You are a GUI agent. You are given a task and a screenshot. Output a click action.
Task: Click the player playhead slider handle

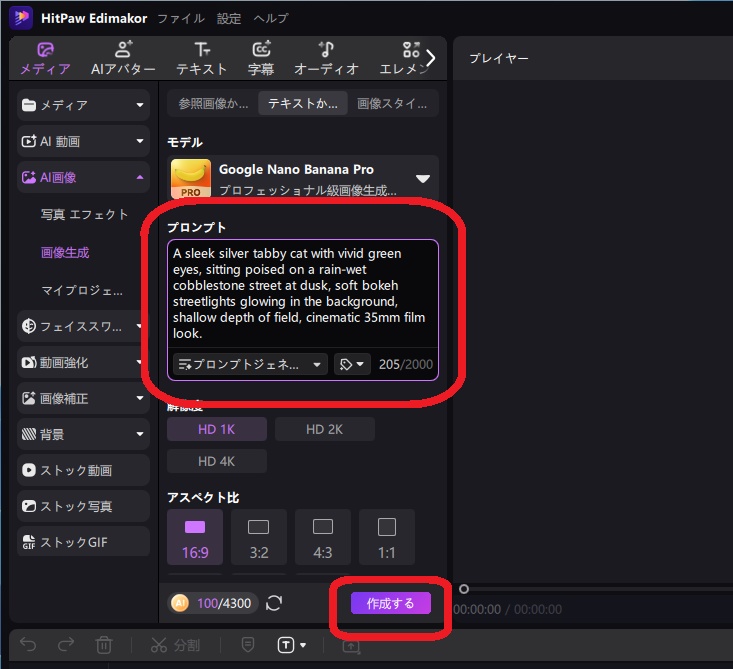464,589
